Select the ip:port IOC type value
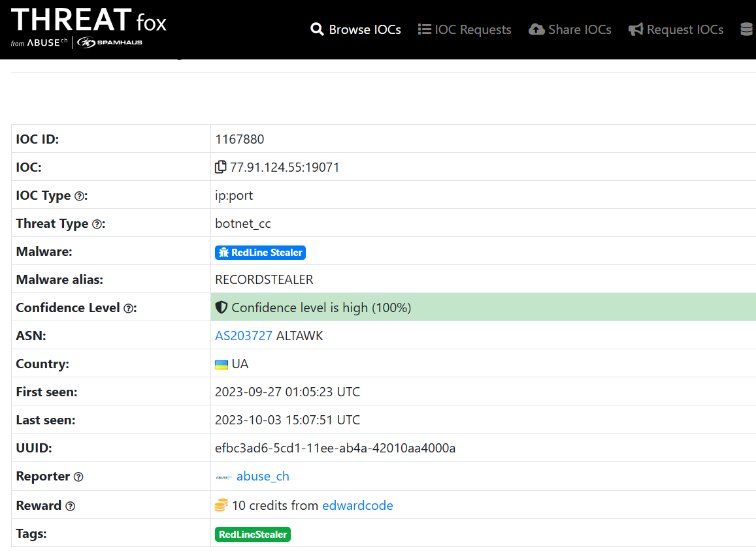The image size is (756, 551). (x=234, y=196)
